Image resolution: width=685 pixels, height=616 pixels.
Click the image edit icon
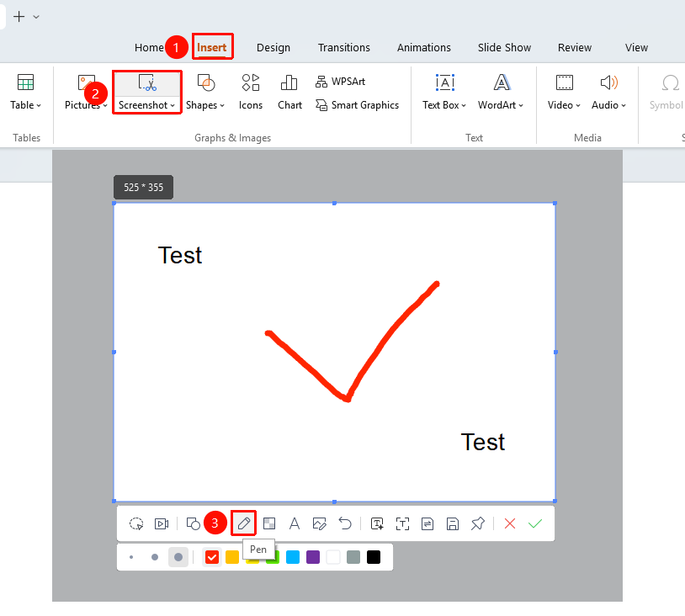(x=319, y=523)
